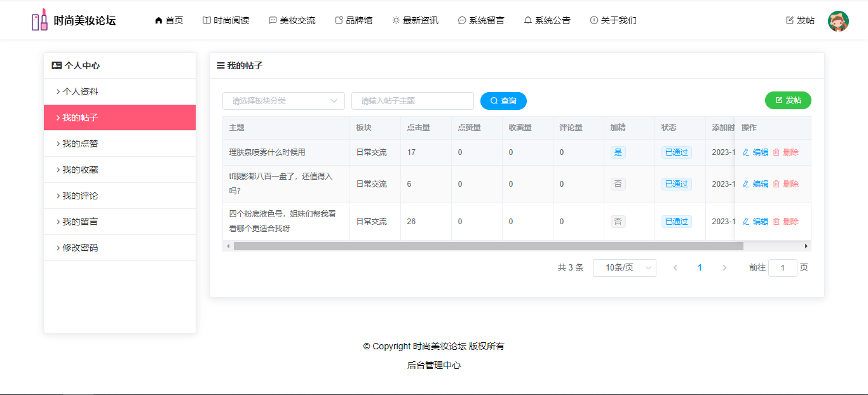Open 美妆交流 from the top menu
The image size is (868, 395).
point(292,20)
